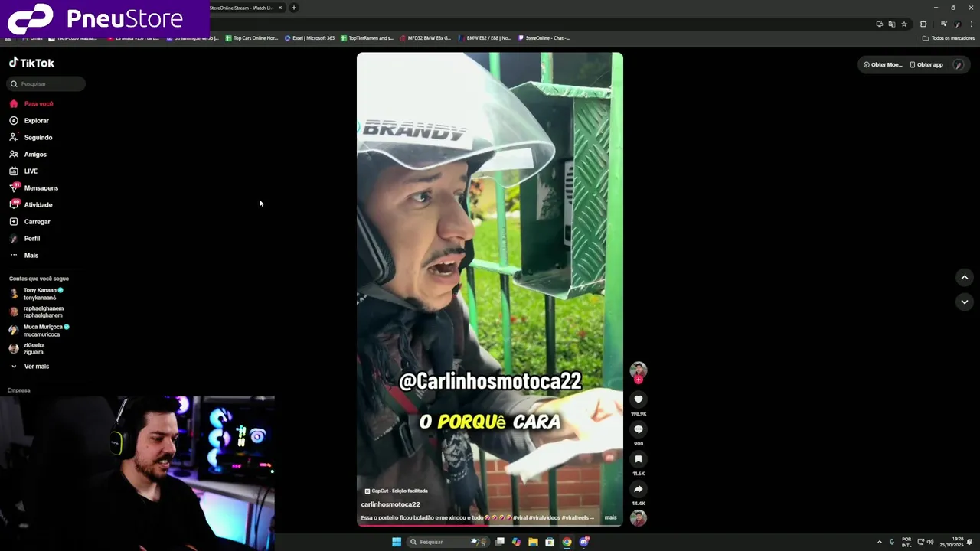The image size is (980, 551).
Task: Save the video with the bookmark icon
Action: pos(639,459)
